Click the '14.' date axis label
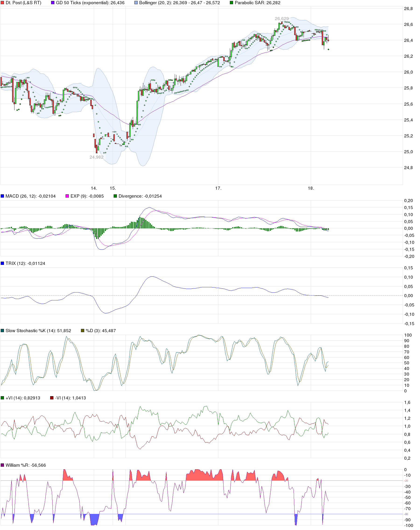The width and height of the screenshot is (420, 530). (94, 188)
